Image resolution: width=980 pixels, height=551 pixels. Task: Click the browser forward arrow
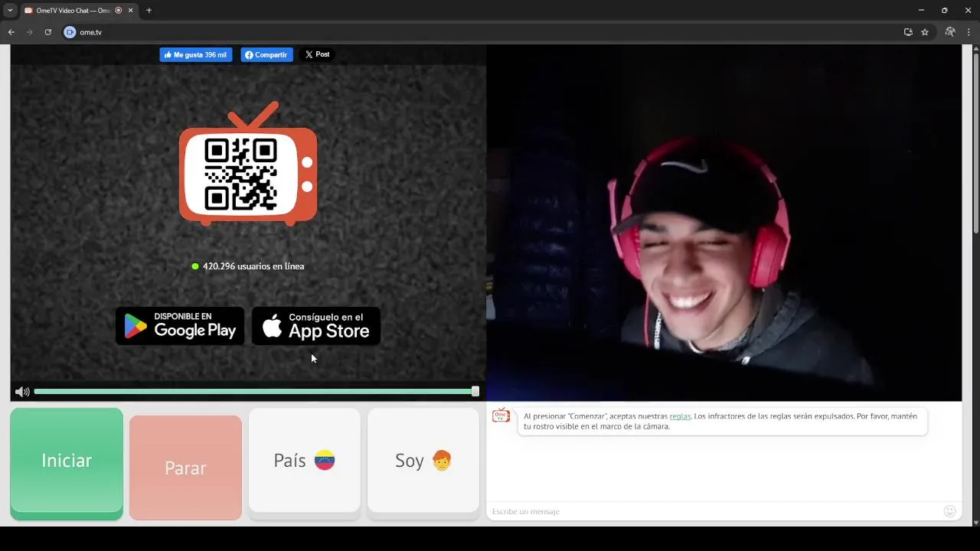pos(29,32)
